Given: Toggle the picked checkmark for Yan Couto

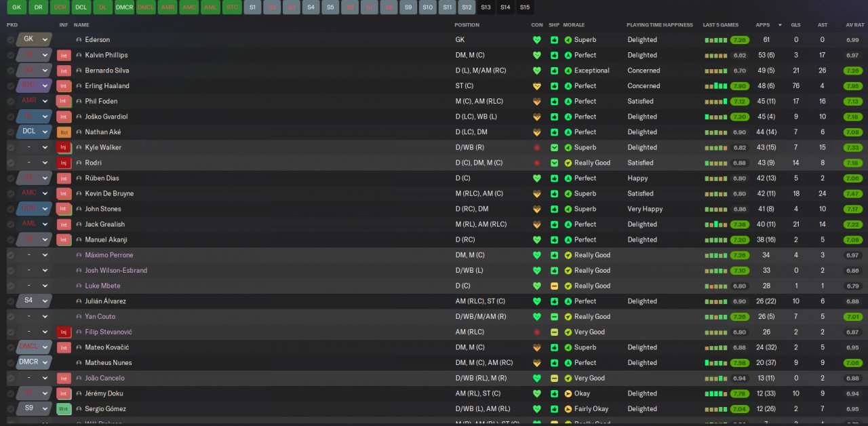Looking at the screenshot, I should pyautogui.click(x=10, y=317).
